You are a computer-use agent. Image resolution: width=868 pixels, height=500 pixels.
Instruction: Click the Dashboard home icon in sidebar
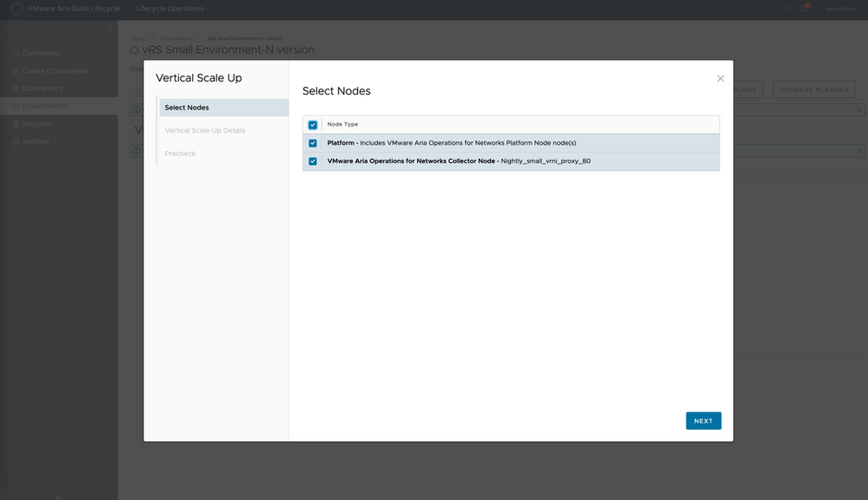[16, 53]
